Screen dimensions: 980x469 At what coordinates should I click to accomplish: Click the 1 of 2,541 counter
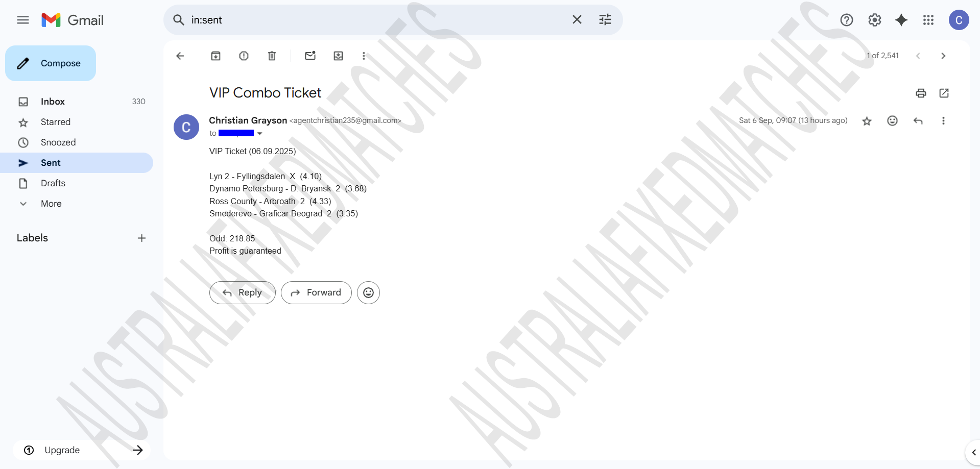coord(882,56)
